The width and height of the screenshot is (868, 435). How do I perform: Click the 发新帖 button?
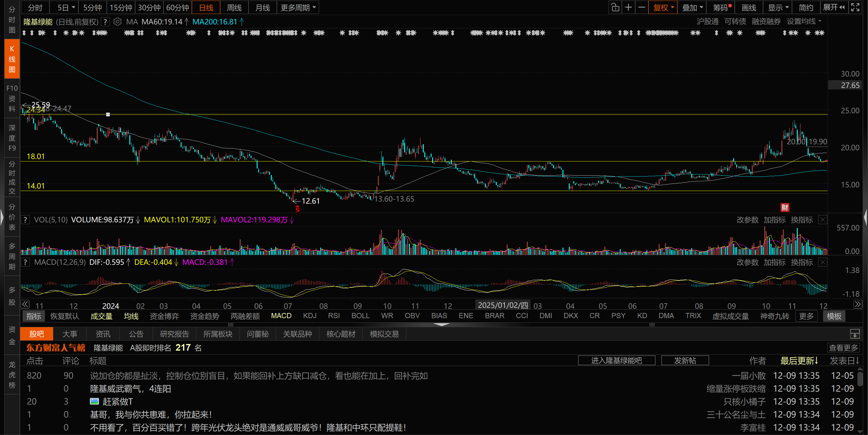[x=685, y=361]
